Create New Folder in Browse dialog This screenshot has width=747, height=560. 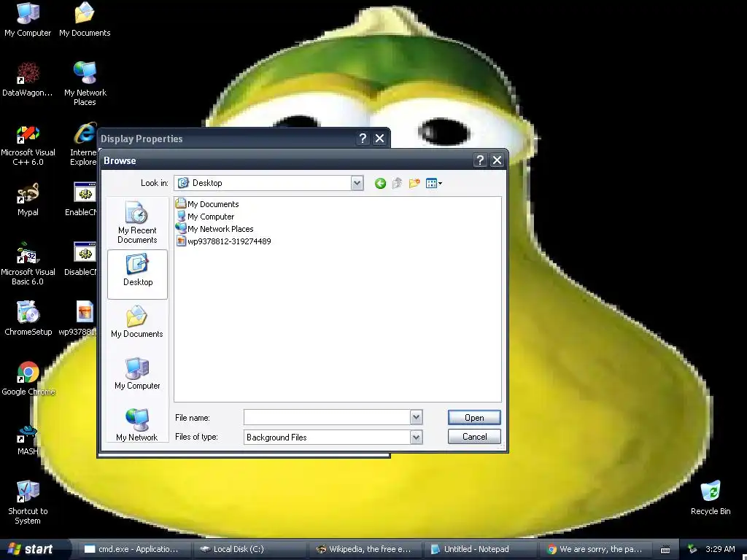click(x=414, y=183)
